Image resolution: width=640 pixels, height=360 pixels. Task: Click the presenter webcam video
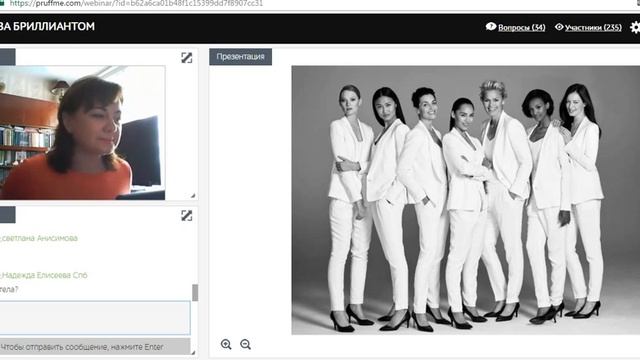(82, 133)
